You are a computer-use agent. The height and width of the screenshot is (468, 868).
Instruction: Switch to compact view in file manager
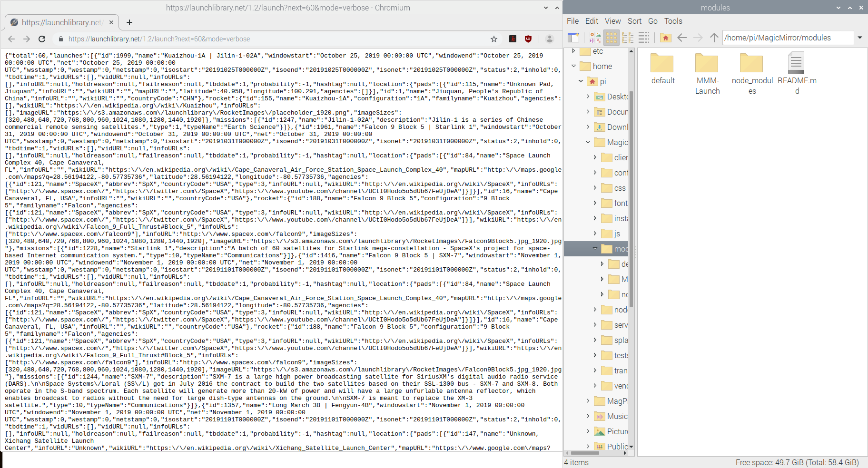click(x=628, y=38)
